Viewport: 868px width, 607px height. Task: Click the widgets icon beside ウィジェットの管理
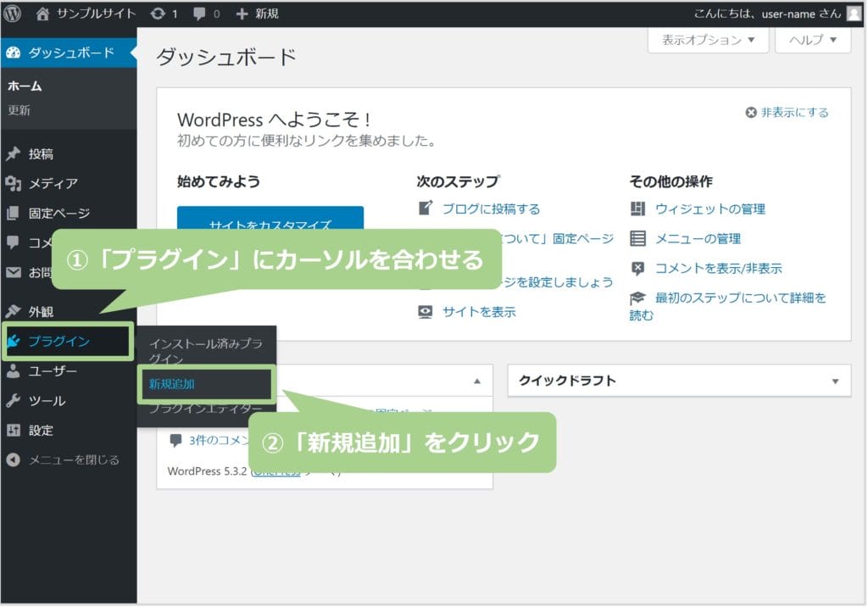click(637, 209)
